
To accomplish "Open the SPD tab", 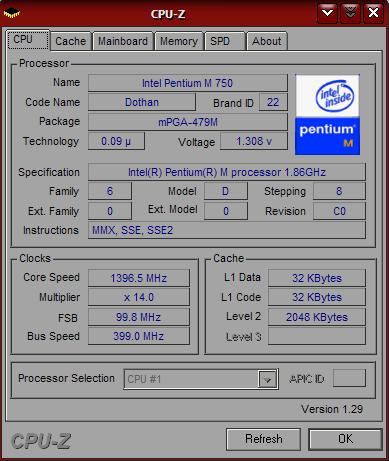I will [x=225, y=41].
